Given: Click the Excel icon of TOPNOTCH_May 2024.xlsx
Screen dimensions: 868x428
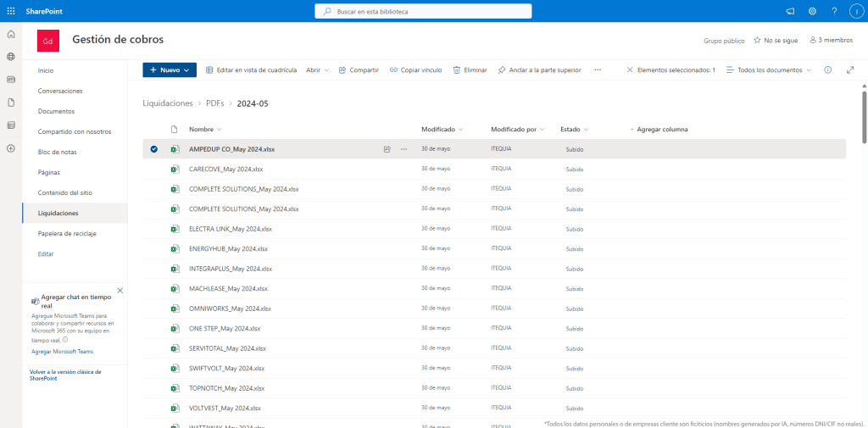Looking at the screenshot, I should [175, 388].
